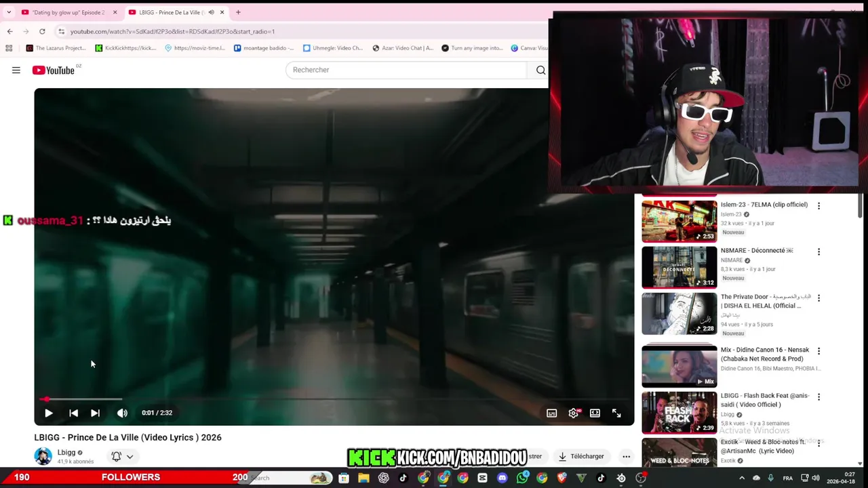Open Brave browser from taskbar
This screenshot has height=488, width=868.
point(561,478)
